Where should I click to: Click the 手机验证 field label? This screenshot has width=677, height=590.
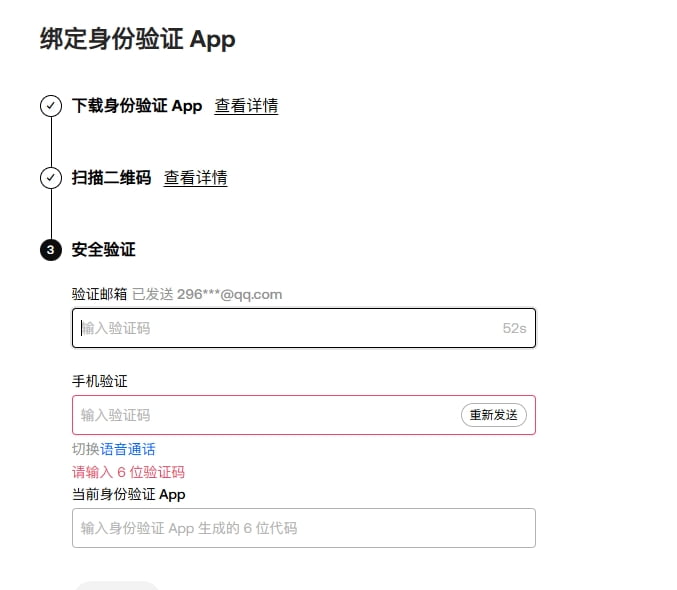click(100, 381)
